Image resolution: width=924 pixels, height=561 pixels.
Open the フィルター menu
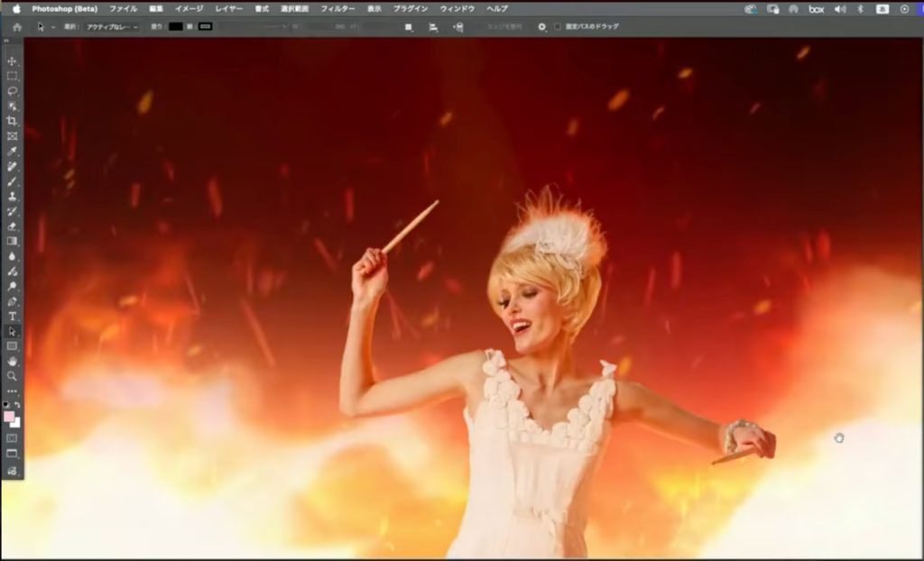click(x=337, y=8)
